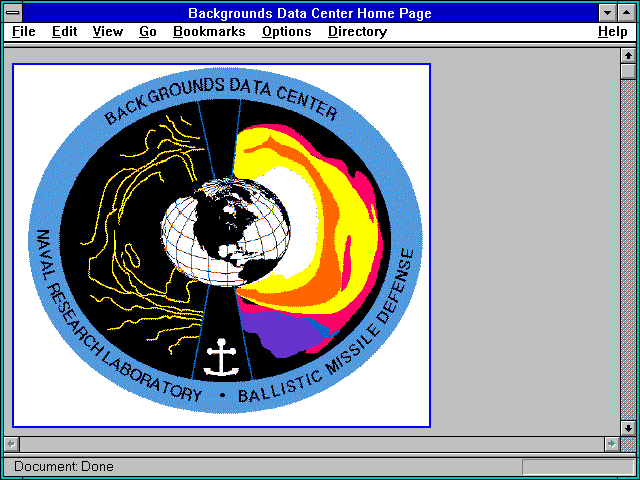The image size is (640, 480).
Task: Click the horizontal scrollbar right arrow
Action: [611, 444]
